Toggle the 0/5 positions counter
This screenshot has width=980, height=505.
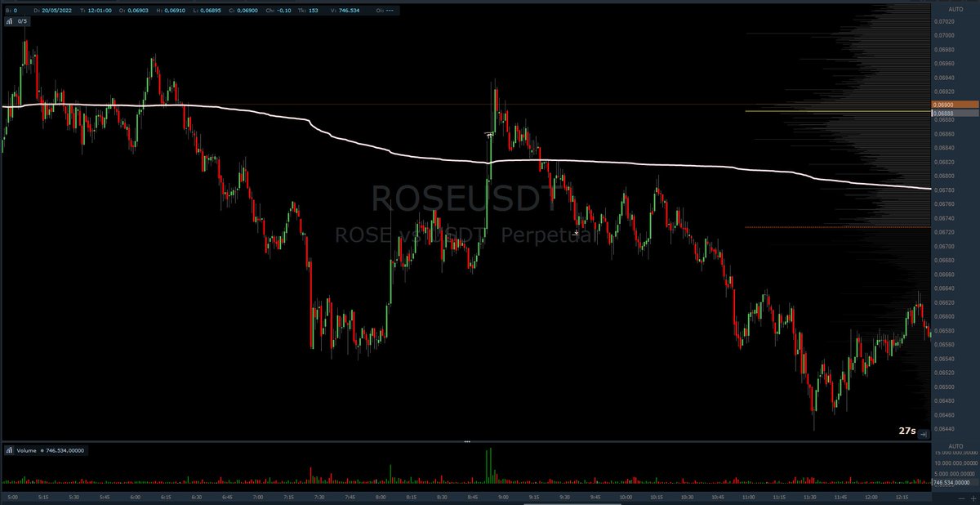(22, 22)
